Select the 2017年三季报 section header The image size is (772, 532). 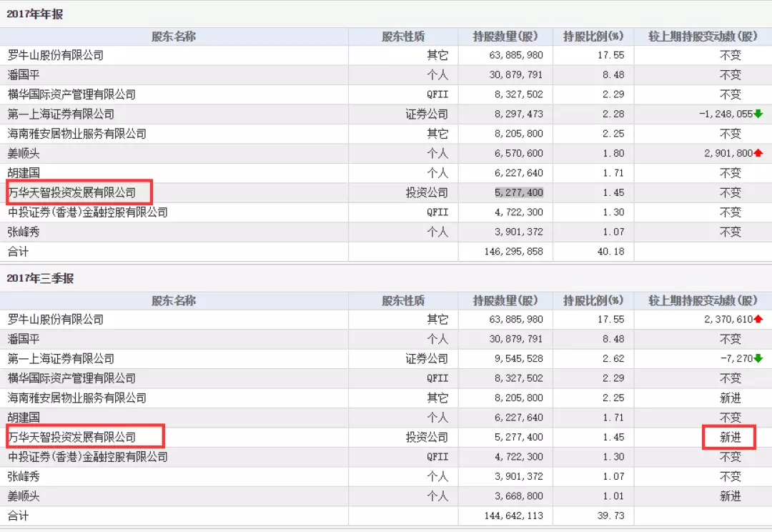[40, 279]
